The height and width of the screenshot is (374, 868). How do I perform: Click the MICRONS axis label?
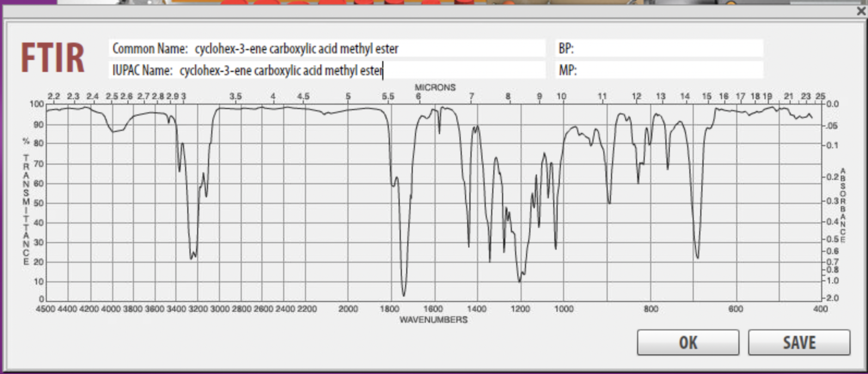[x=435, y=87]
